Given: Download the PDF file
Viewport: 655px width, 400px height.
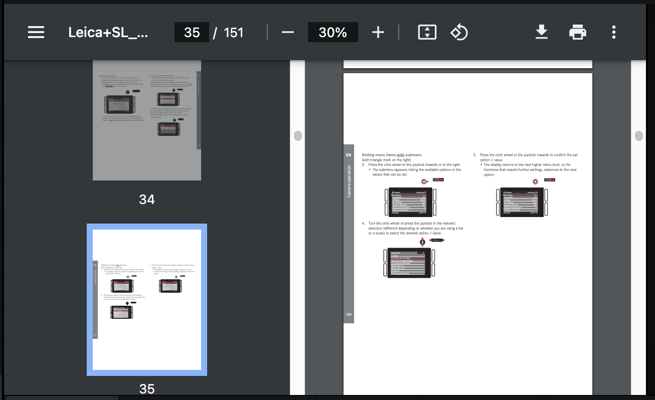Looking at the screenshot, I should 541,32.
